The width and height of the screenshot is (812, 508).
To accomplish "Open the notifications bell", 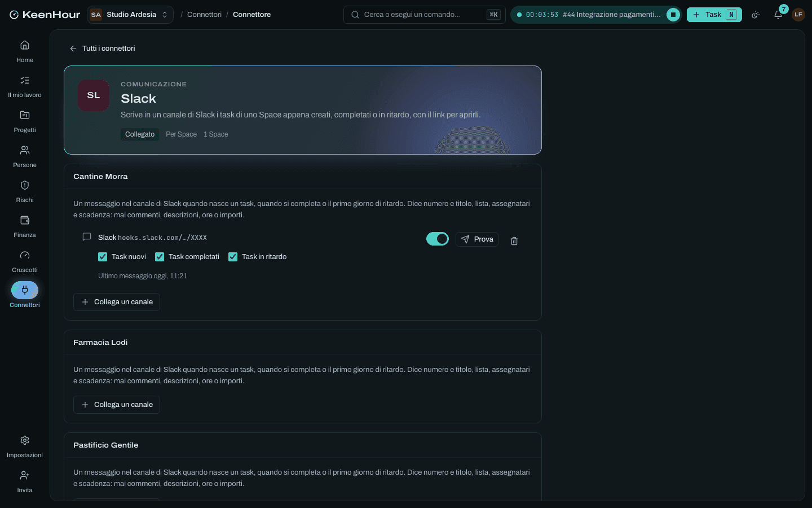I will pos(778,15).
